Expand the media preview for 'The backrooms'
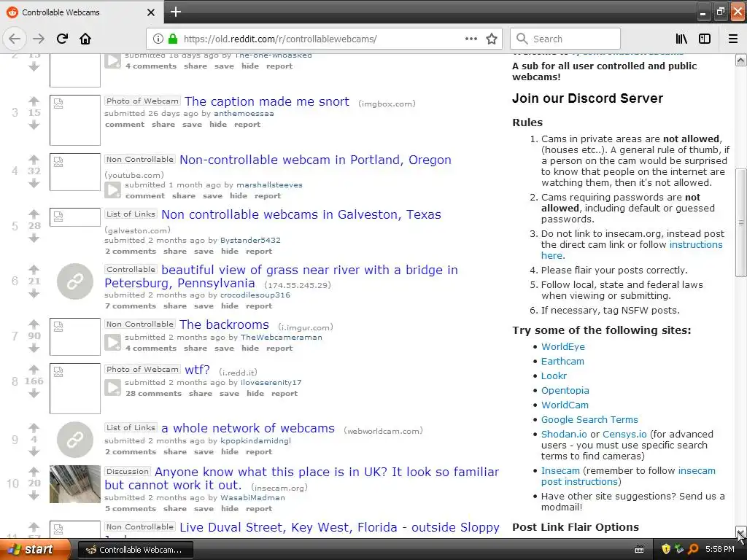This screenshot has width=747, height=560. pyautogui.click(x=113, y=343)
